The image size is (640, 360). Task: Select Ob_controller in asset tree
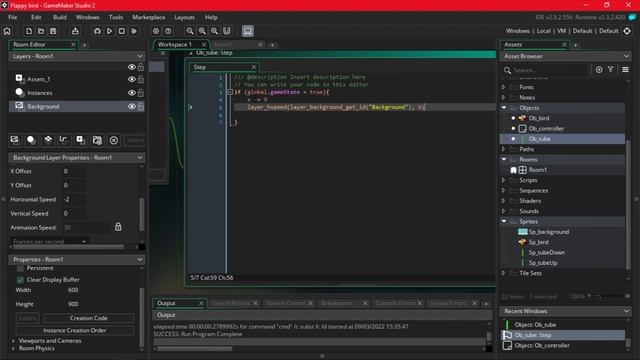coord(546,129)
